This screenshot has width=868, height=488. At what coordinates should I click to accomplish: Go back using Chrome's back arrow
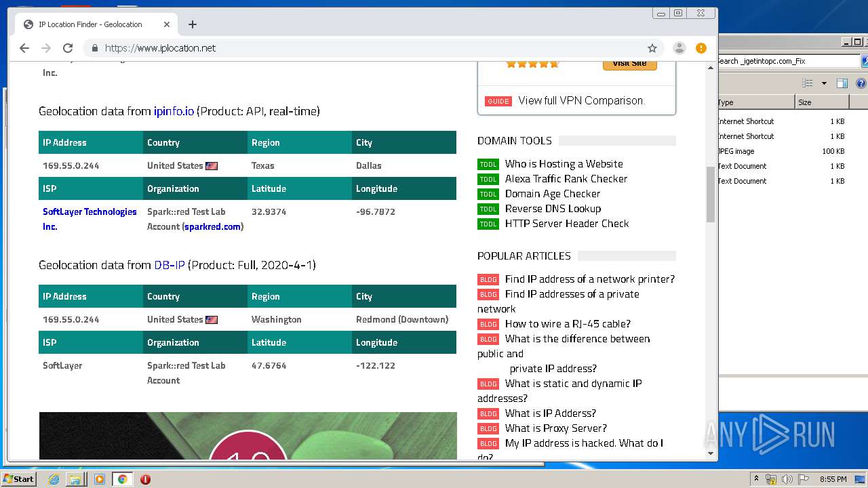[24, 48]
